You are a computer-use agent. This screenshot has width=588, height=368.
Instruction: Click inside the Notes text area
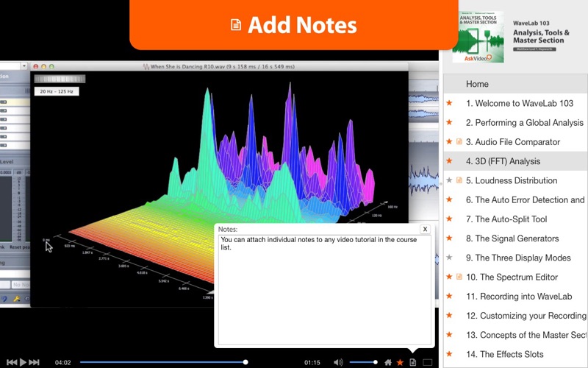coord(325,290)
